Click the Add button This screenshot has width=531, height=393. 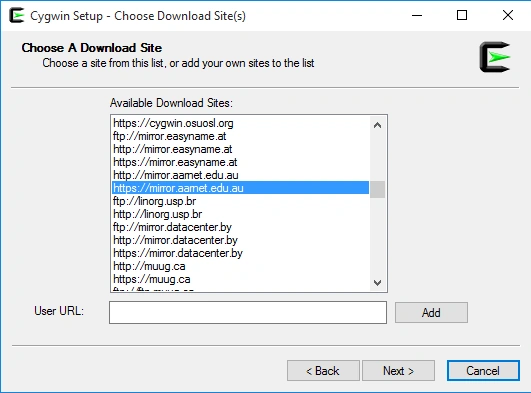(x=431, y=312)
